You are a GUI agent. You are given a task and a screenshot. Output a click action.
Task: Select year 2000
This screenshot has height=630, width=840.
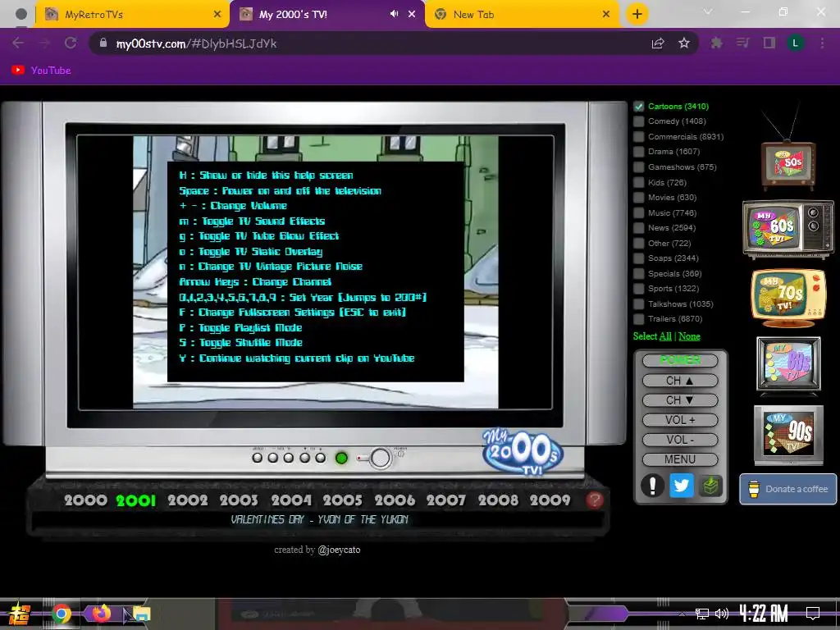pos(85,500)
